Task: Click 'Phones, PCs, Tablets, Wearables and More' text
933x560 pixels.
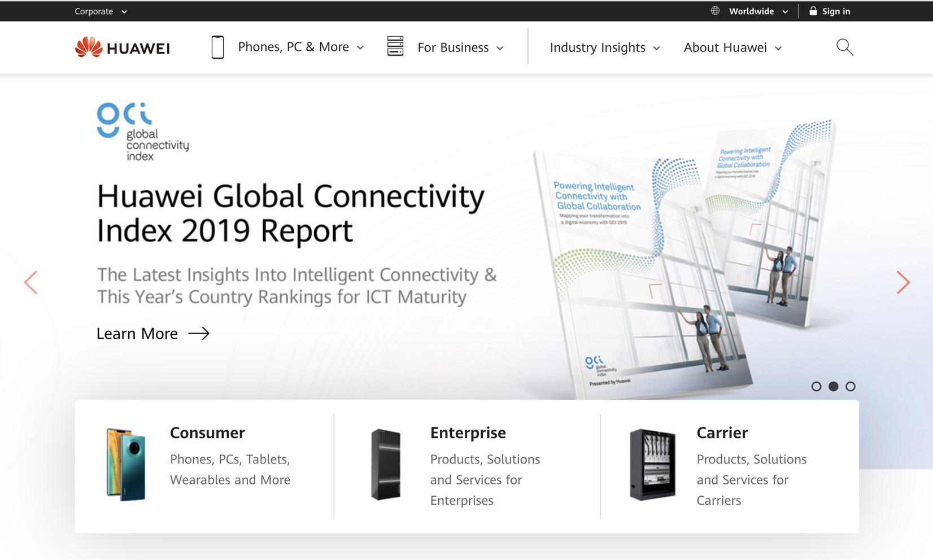Action: tap(230, 470)
